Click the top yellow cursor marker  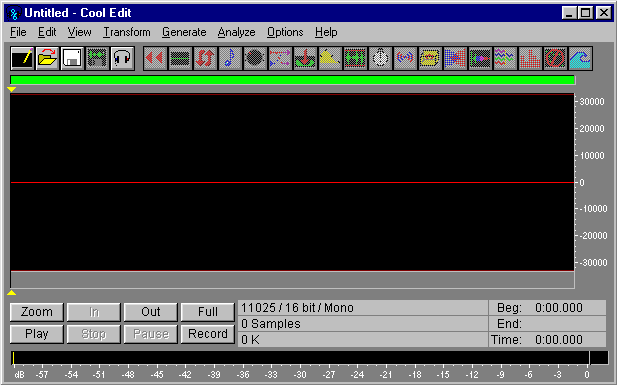coord(11,90)
